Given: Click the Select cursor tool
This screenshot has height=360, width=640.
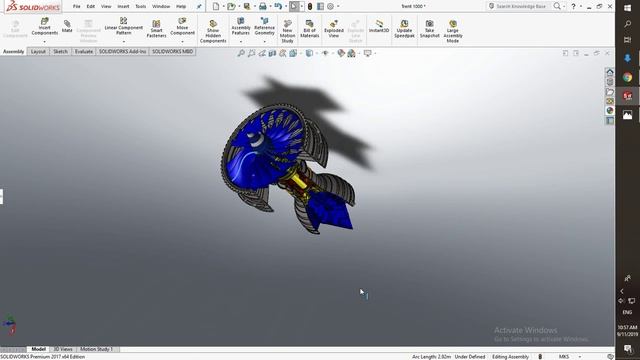Looking at the screenshot, I should [294, 6].
